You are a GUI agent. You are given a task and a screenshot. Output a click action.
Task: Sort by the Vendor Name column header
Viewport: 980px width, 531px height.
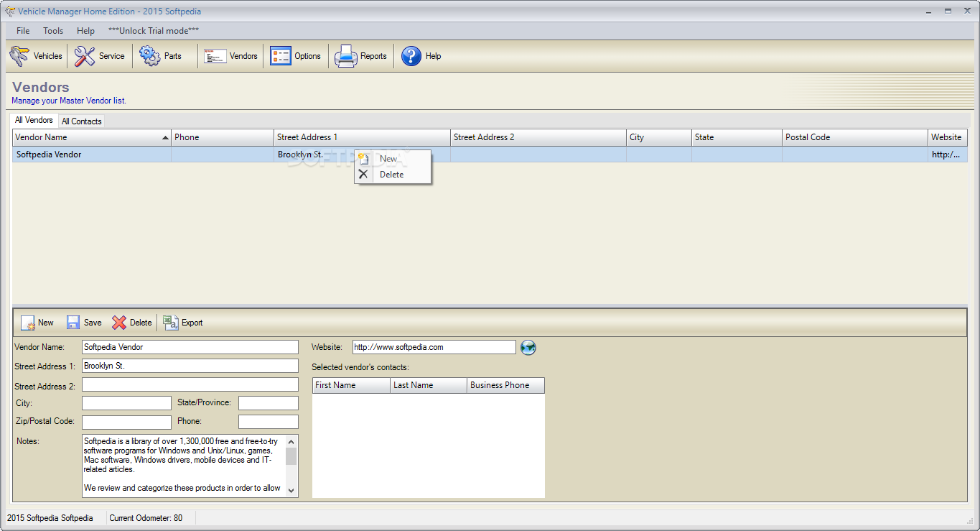(x=92, y=137)
